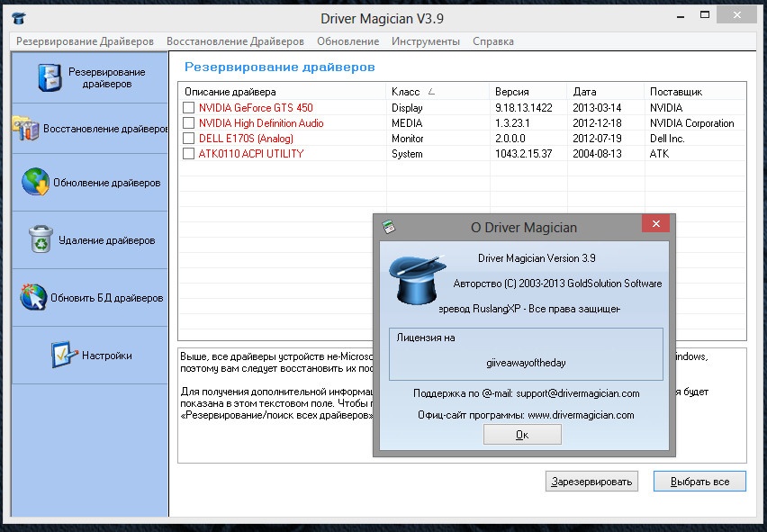Image resolution: width=767 pixels, height=532 pixels.
Task: Click the System class cell
Action: pyautogui.click(x=407, y=154)
